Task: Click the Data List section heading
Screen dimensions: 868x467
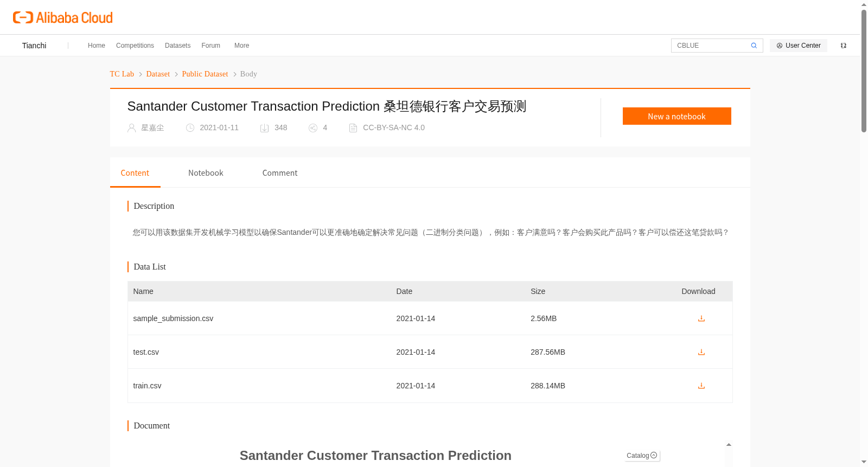Action: point(150,267)
